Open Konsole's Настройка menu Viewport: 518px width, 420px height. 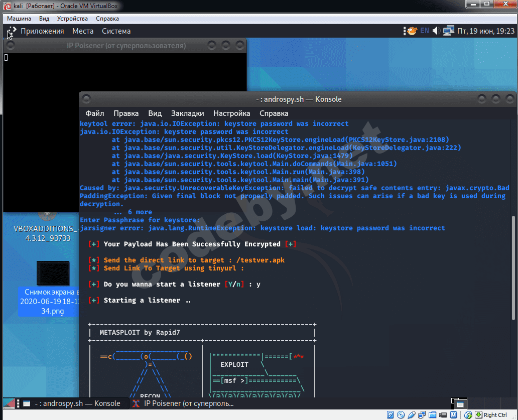231,113
